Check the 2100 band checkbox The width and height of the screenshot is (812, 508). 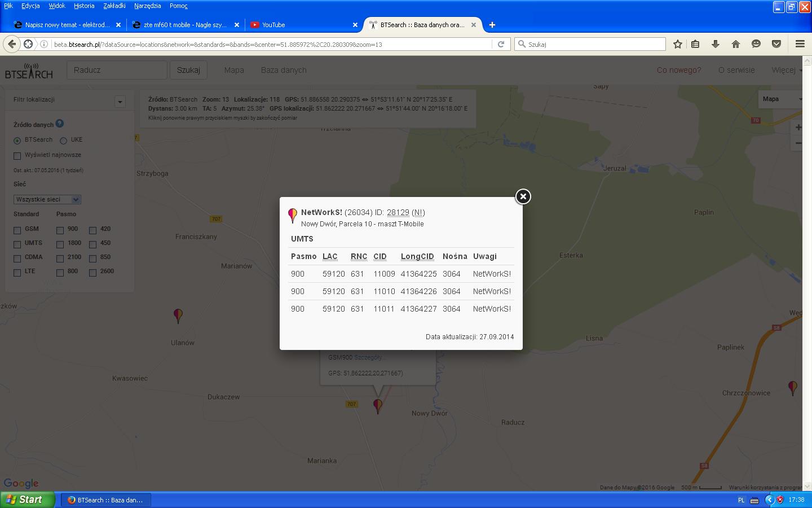click(x=60, y=258)
